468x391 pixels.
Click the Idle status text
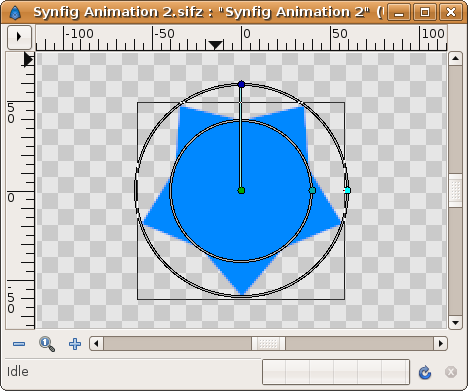coord(18,372)
